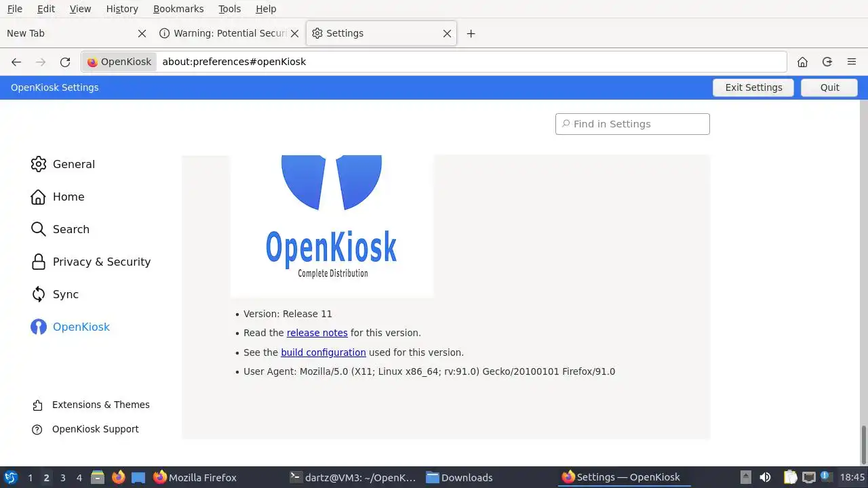
Task: Click the 18:45 clock
Action: [852, 478]
